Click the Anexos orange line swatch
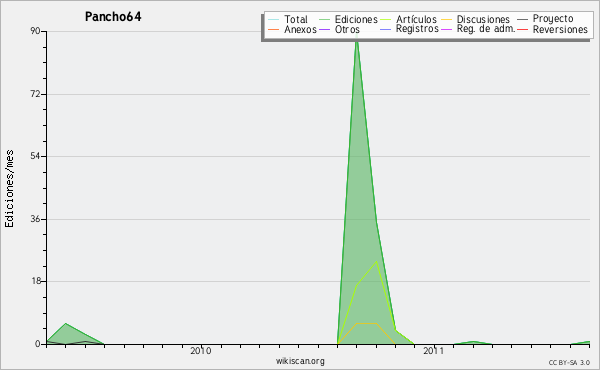600x370 pixels. pos(274,30)
